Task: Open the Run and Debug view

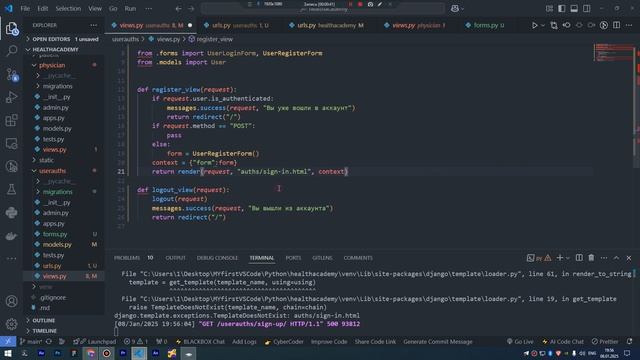Action: click(11, 97)
